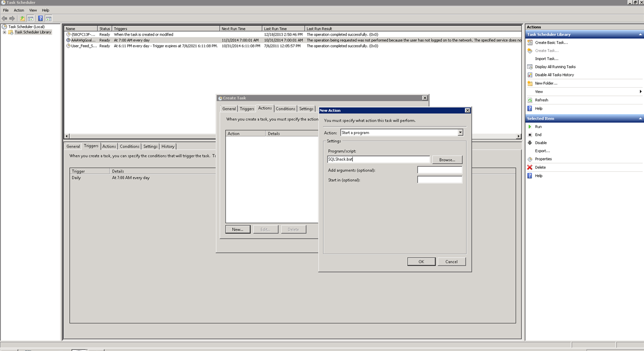This screenshot has width=644, height=351.
Task: Click the Help icon under Task Scheduler Library
Action: (530, 109)
